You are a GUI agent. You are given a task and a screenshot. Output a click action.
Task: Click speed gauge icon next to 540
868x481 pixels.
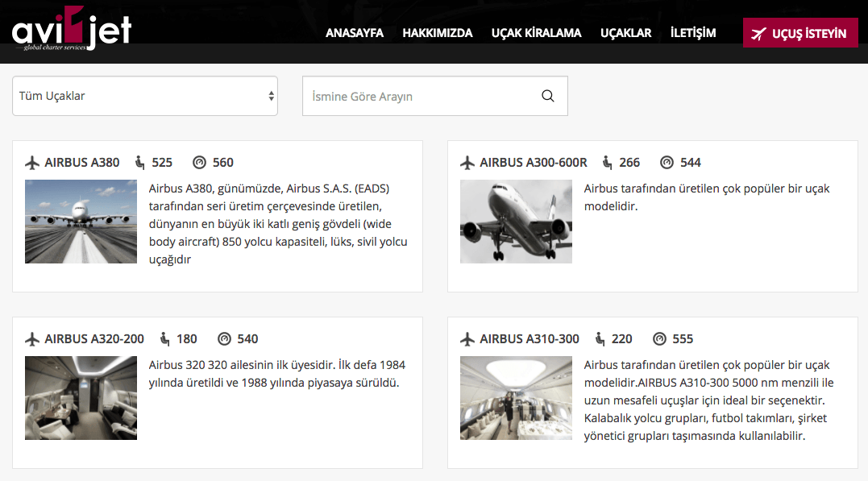click(x=224, y=339)
